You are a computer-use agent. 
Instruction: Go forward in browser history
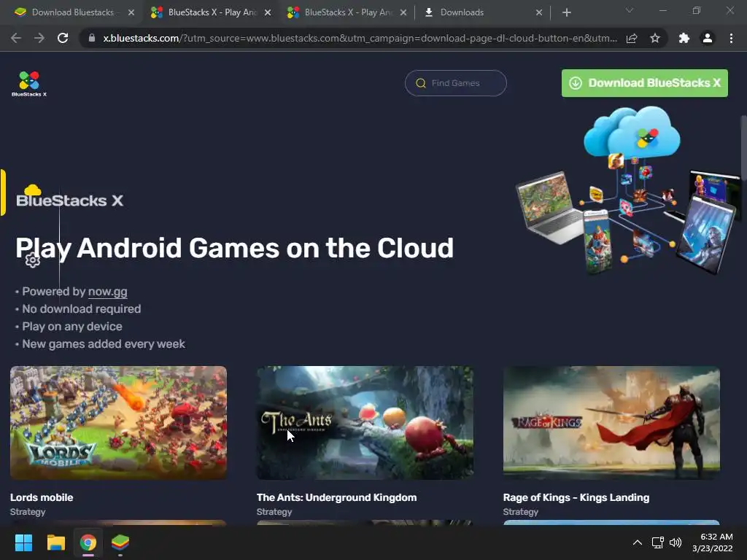(39, 38)
